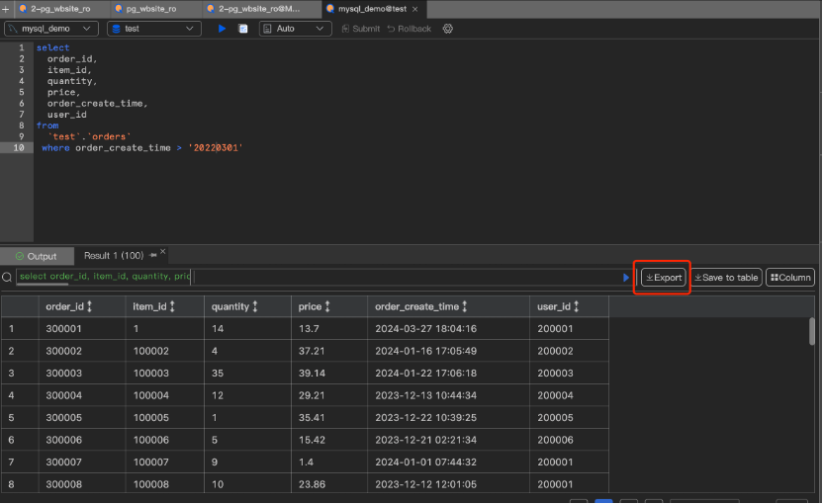Expand the test database dropdown
The height and width of the screenshot is (504, 823).
pos(155,29)
